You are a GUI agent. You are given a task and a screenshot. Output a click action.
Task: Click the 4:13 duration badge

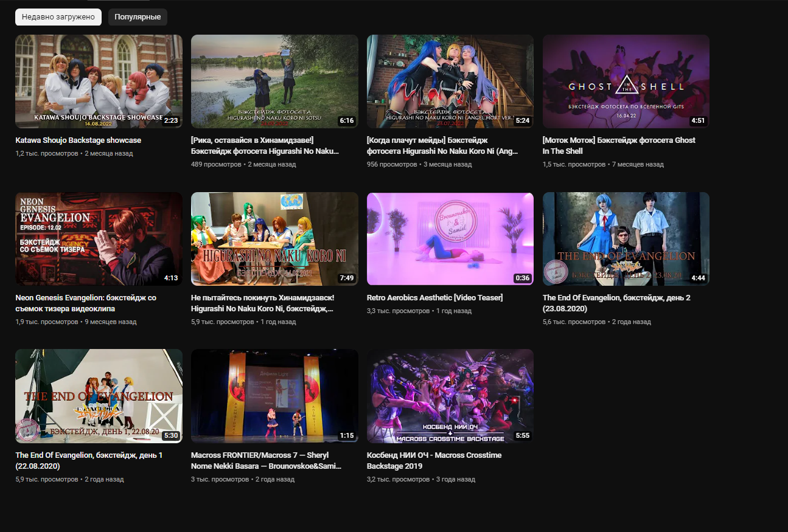pos(171,278)
